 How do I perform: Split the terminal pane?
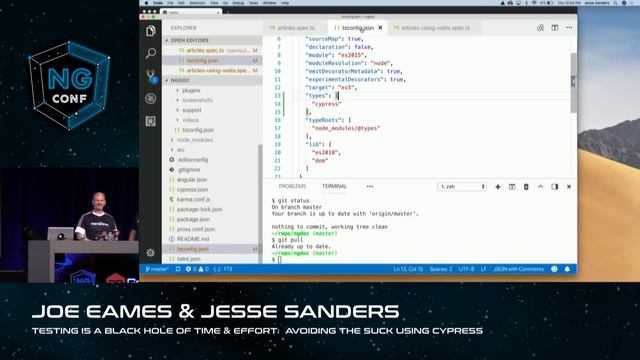click(512, 187)
